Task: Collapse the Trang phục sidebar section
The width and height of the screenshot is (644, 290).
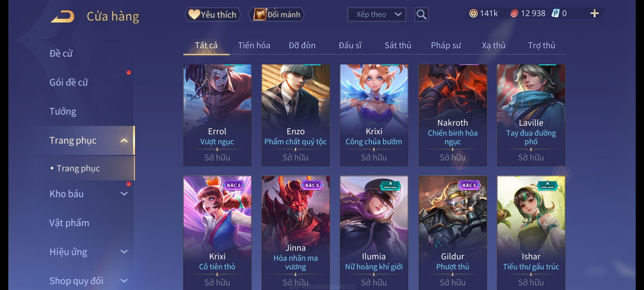Action: point(124,140)
